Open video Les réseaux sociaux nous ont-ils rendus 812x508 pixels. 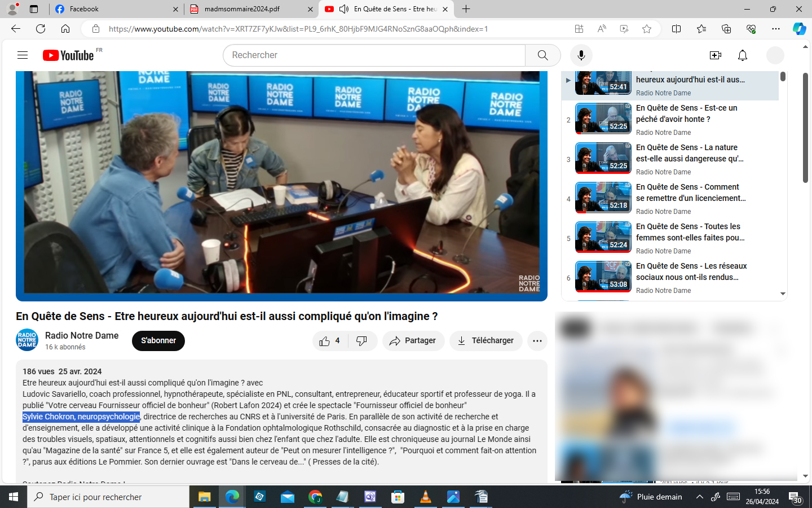tap(670, 278)
